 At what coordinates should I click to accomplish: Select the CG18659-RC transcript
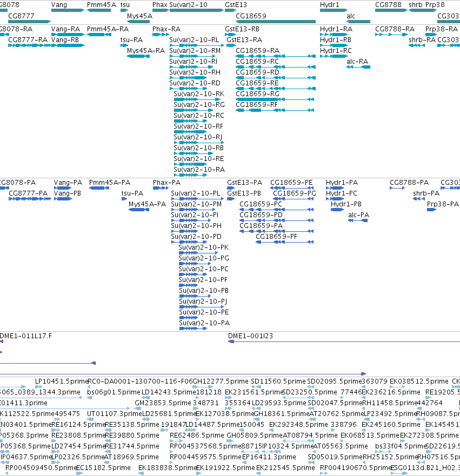[276, 67]
